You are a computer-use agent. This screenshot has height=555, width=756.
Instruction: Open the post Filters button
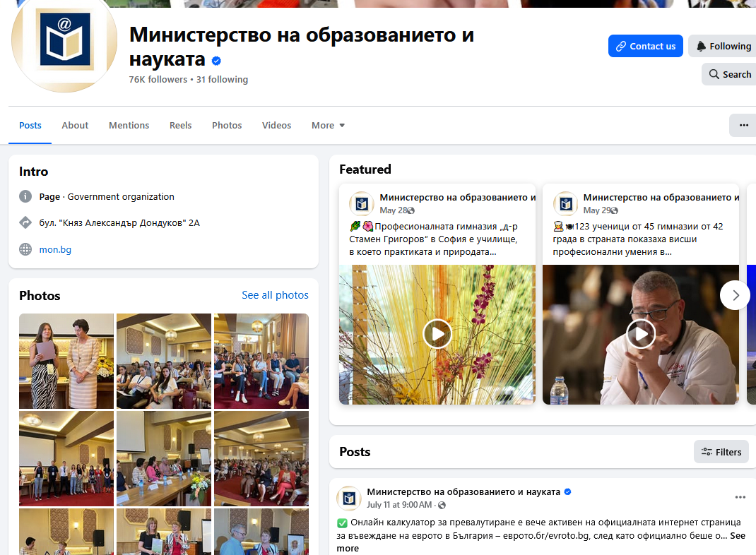[721, 452]
